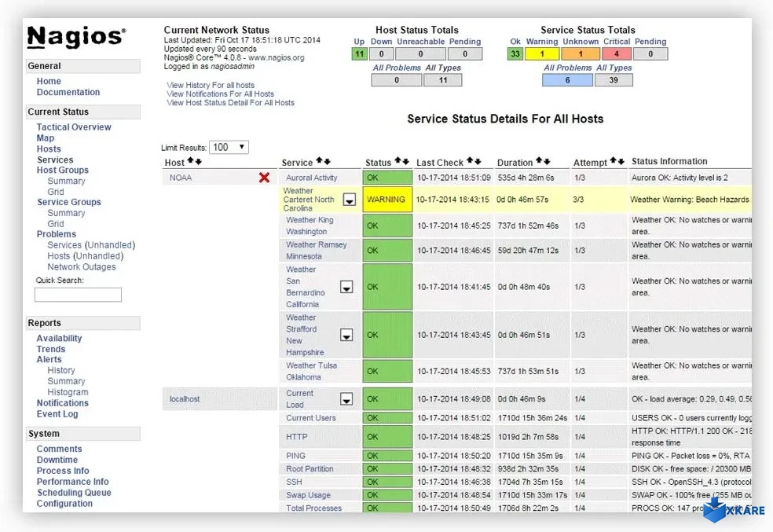This screenshot has width=773, height=532.
Task: View History For all hosts
Action: [x=211, y=86]
